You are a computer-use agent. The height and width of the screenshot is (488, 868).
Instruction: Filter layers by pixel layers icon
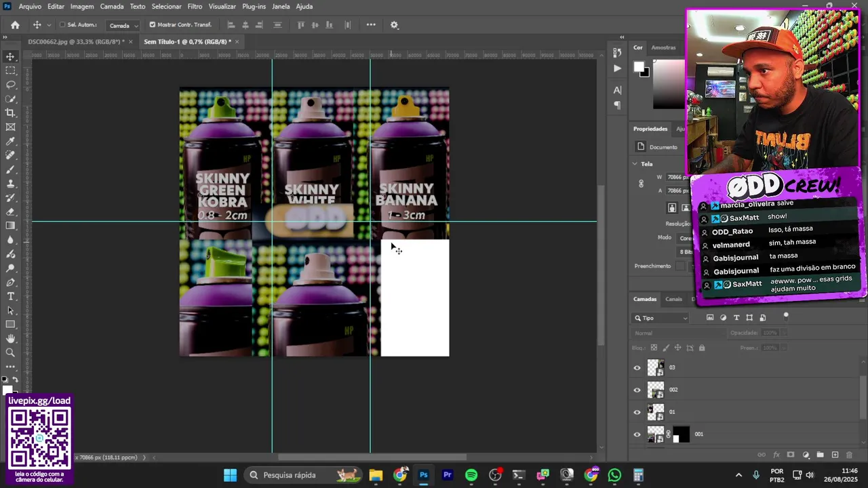[710, 317]
